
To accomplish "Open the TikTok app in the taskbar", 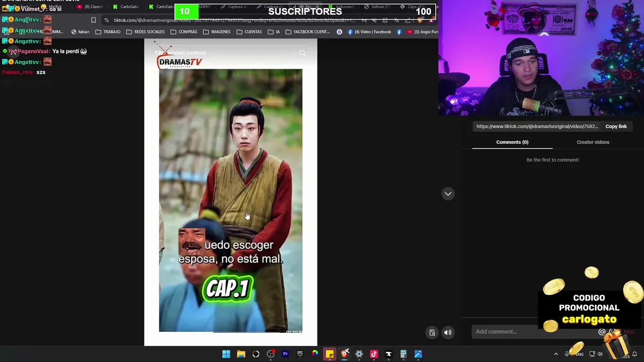I will tap(374, 354).
